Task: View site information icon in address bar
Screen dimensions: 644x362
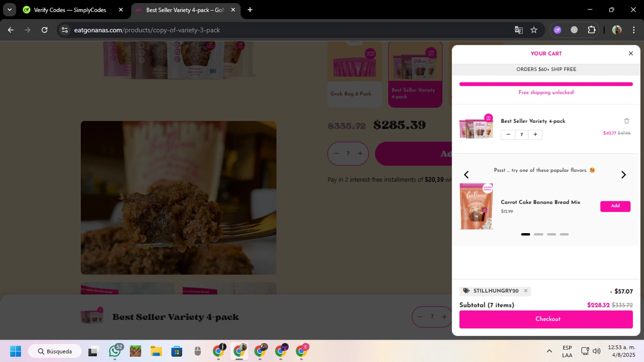Action: click(65, 30)
